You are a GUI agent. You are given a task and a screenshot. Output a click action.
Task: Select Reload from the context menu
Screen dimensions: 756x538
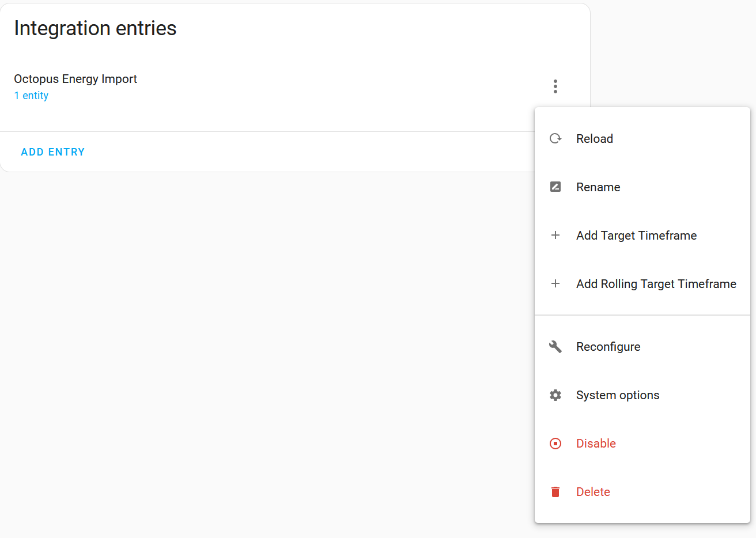click(x=642, y=138)
